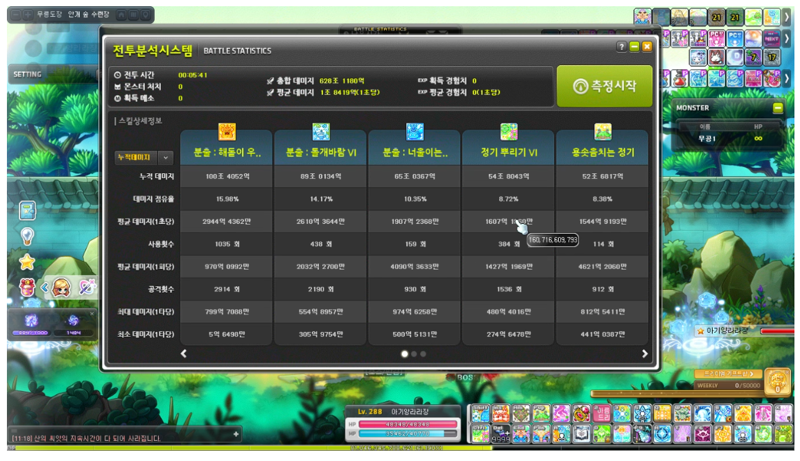Click the 159 회 use count cell
This screenshot has width=800, height=461.
click(415, 244)
